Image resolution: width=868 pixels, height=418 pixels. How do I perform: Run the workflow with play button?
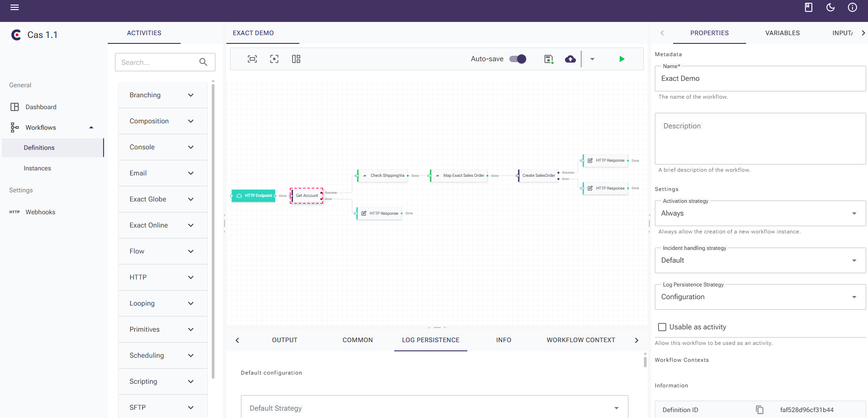coord(622,59)
